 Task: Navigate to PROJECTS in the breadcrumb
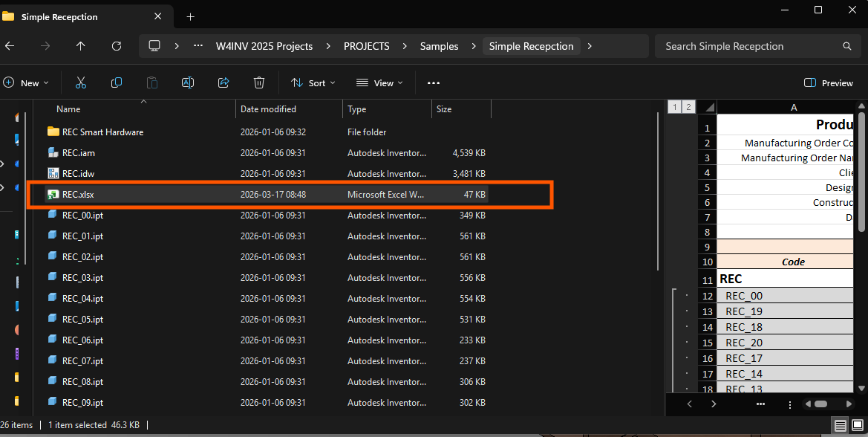point(367,46)
